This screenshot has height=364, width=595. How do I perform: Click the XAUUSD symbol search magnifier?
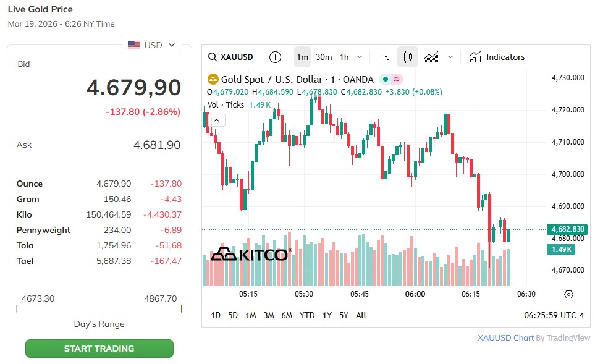[x=213, y=57]
